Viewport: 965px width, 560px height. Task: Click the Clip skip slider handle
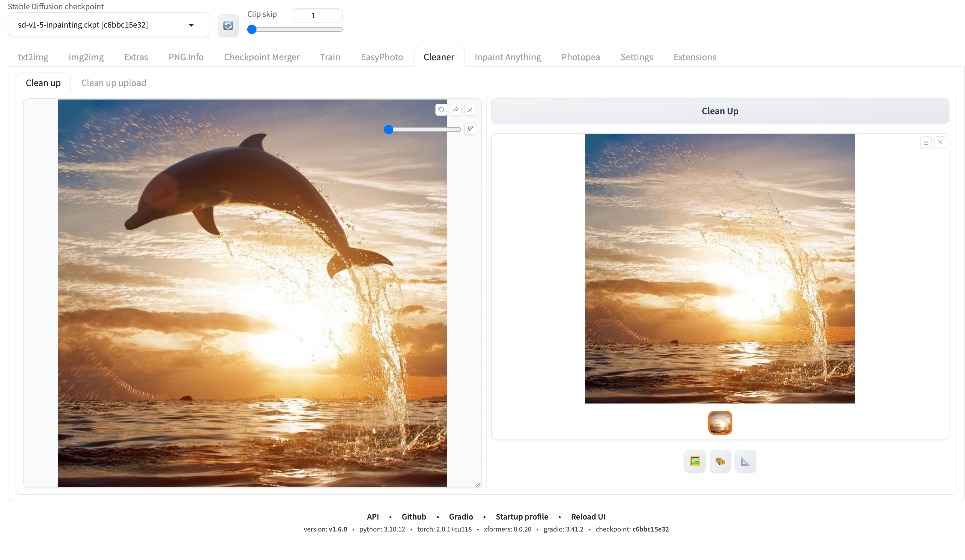[252, 29]
